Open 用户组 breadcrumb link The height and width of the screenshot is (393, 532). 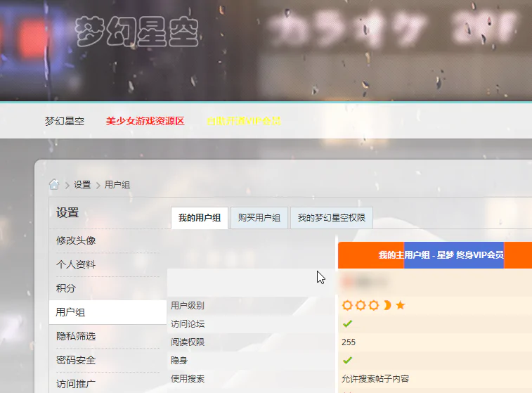117,185
